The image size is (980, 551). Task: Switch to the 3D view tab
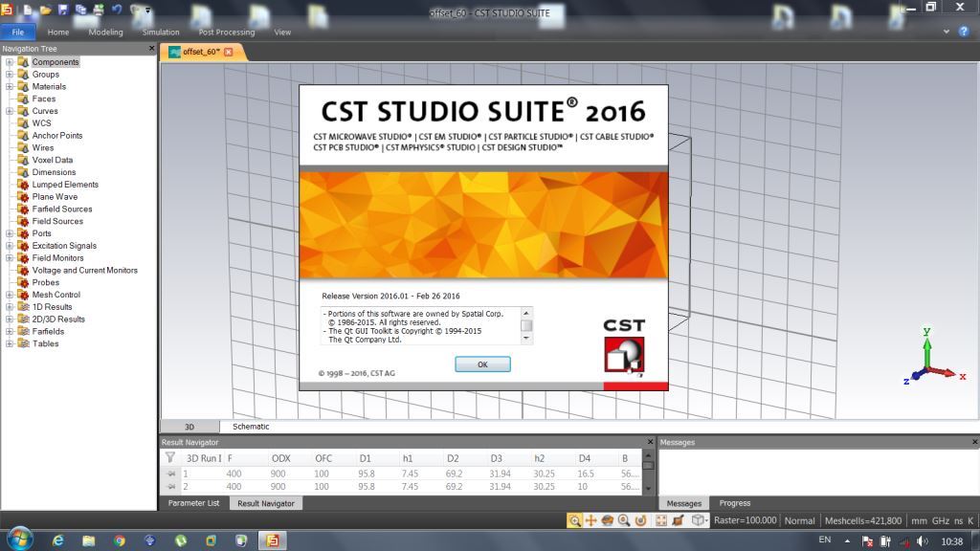[x=189, y=427]
